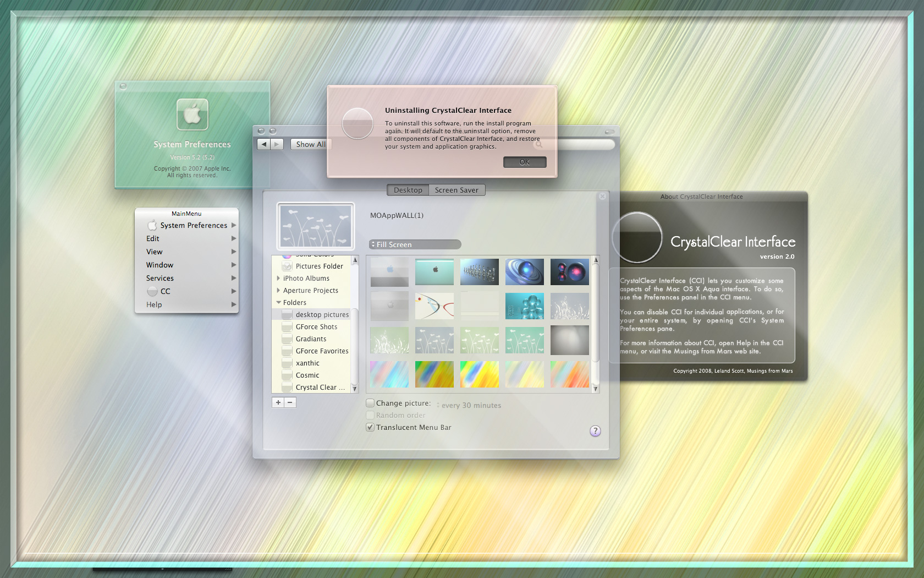The image size is (924, 578).
Task: Click the minus button below folder list
Action: 290,402
